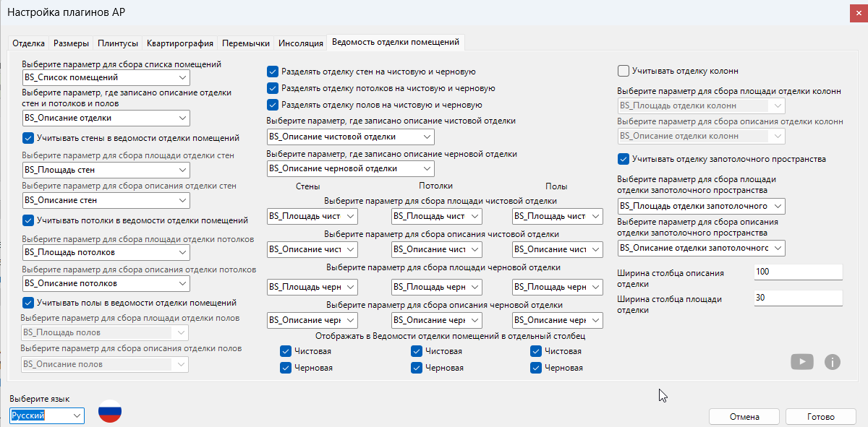Enable Учитывать отделку колонн checkbox
Viewport: 868px width, 427px height.
(x=624, y=71)
